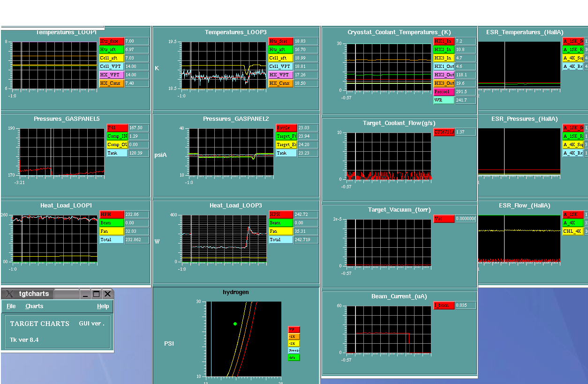Open the Help menu in tgtcharts
588x384 pixels.
point(103,306)
